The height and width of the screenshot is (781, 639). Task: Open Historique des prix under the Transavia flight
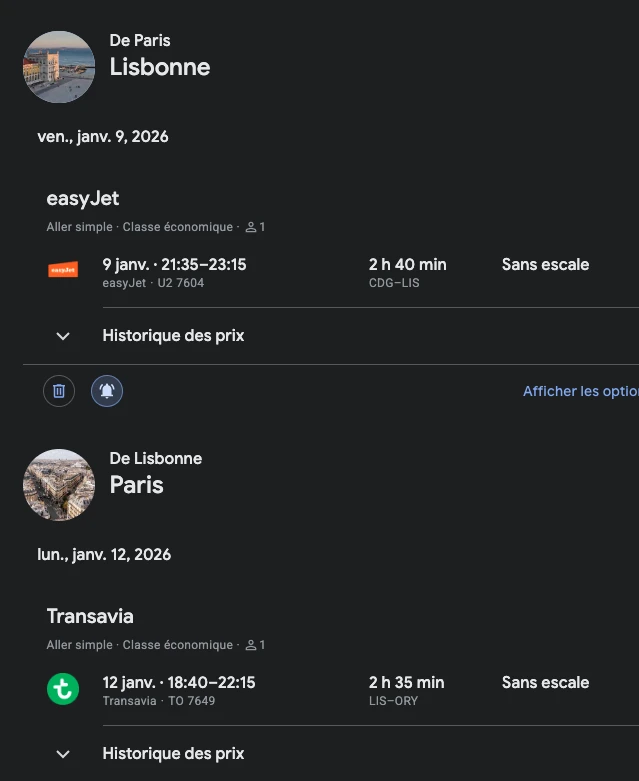(x=173, y=754)
